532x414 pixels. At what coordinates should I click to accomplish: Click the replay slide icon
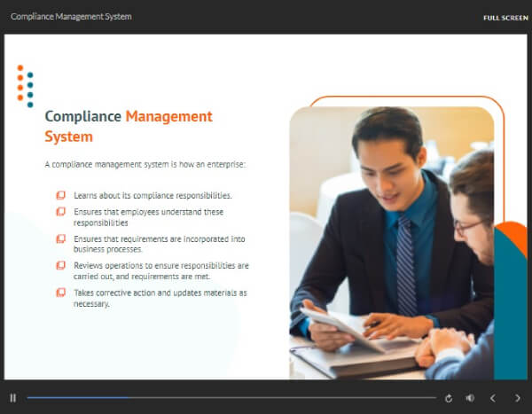click(449, 398)
